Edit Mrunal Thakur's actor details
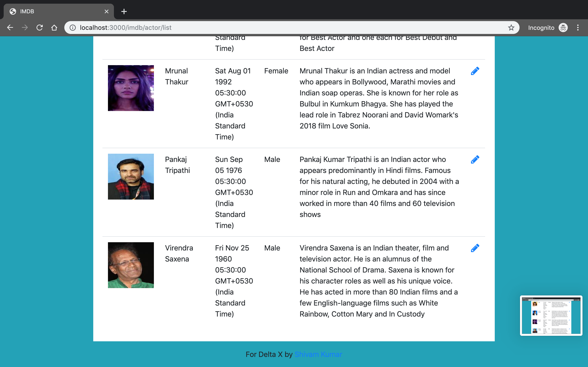 475,71
